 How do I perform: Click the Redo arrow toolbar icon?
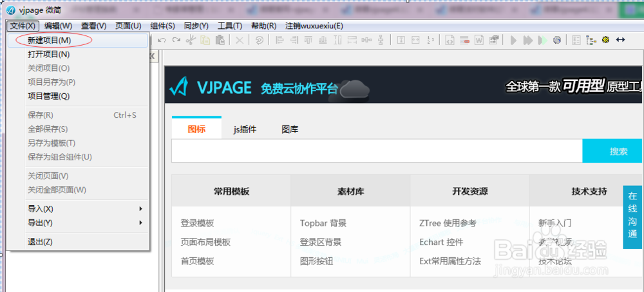[176, 40]
